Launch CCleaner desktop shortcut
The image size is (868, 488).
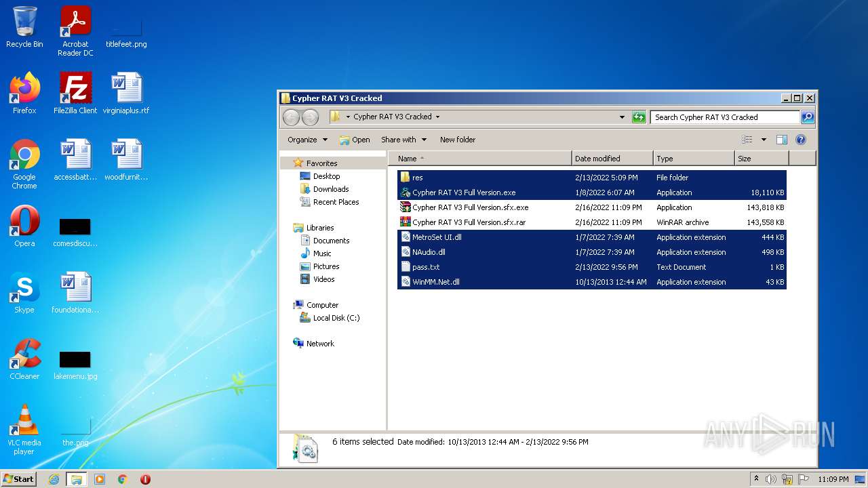click(24, 359)
